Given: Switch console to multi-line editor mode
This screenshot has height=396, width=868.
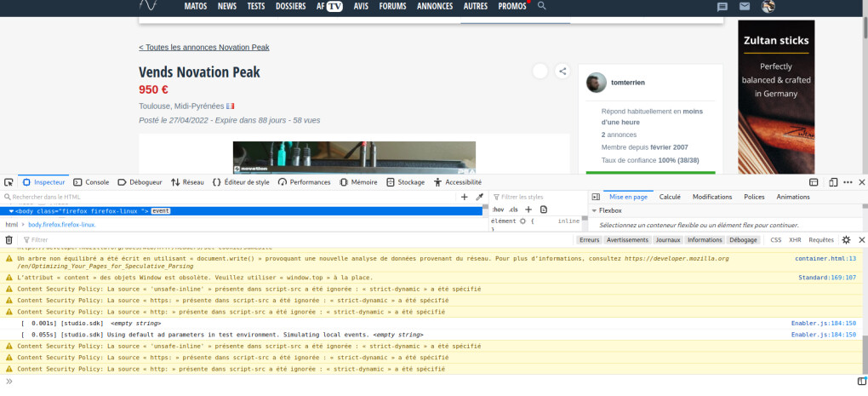Looking at the screenshot, I should click(861, 381).
